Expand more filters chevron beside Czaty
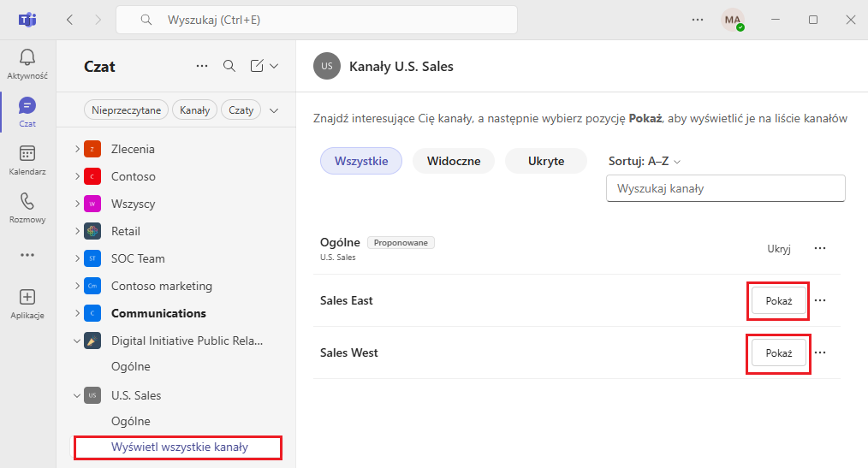The image size is (868, 468). point(274,110)
